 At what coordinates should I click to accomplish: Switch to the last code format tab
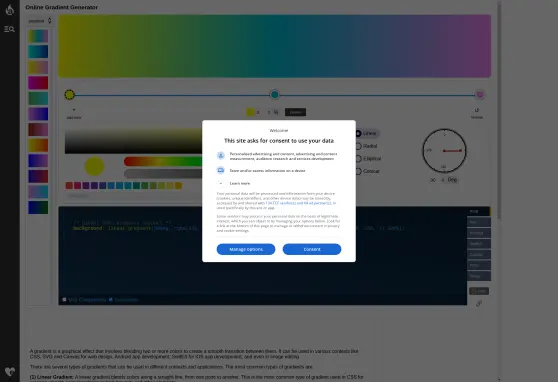[479, 276]
